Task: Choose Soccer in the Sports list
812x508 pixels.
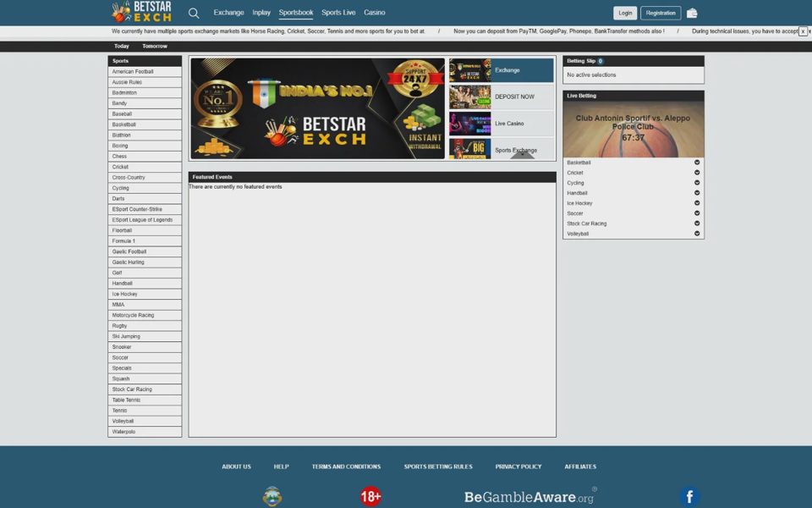Action: point(145,357)
